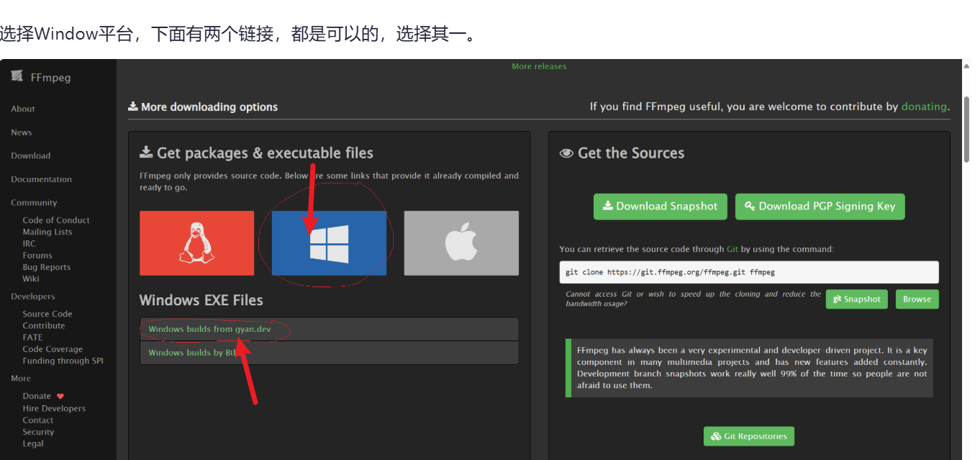Click the More downloading options heading

[203, 107]
